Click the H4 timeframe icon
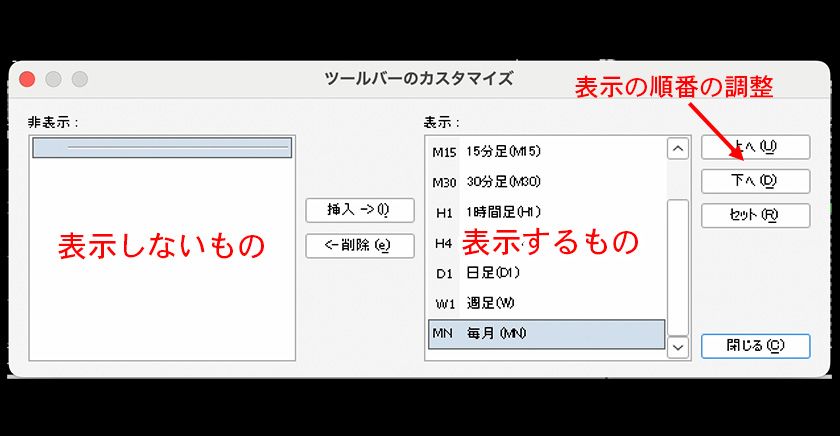The height and width of the screenshot is (436, 840). click(x=444, y=243)
